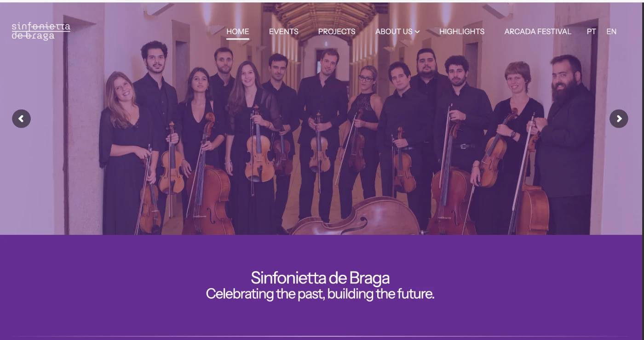The height and width of the screenshot is (340, 644).
Task: Switch site language to EN
Action: coord(611,31)
